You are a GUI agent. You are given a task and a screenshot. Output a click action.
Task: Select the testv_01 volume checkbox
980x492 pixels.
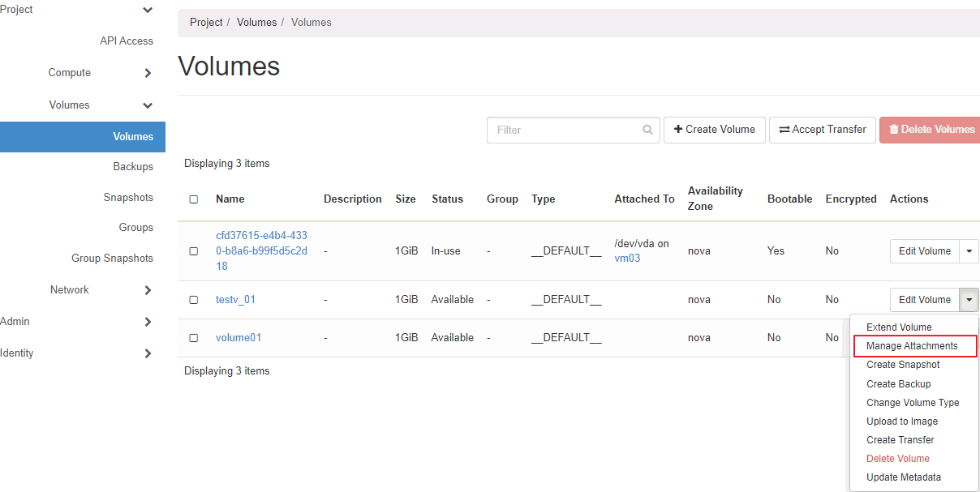(193, 300)
